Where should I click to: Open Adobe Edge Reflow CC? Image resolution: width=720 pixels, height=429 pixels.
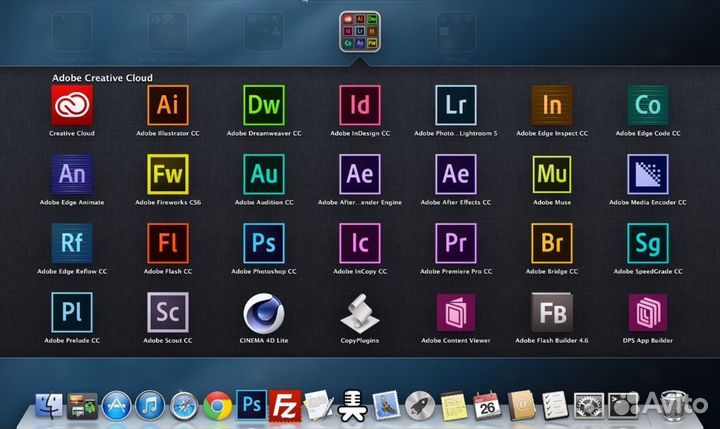click(72, 243)
